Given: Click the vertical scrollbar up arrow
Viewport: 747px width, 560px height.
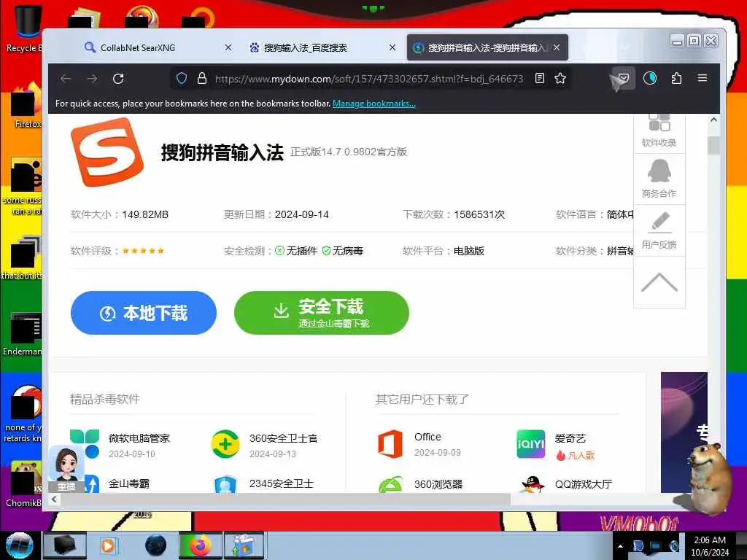Looking at the screenshot, I should [x=713, y=120].
